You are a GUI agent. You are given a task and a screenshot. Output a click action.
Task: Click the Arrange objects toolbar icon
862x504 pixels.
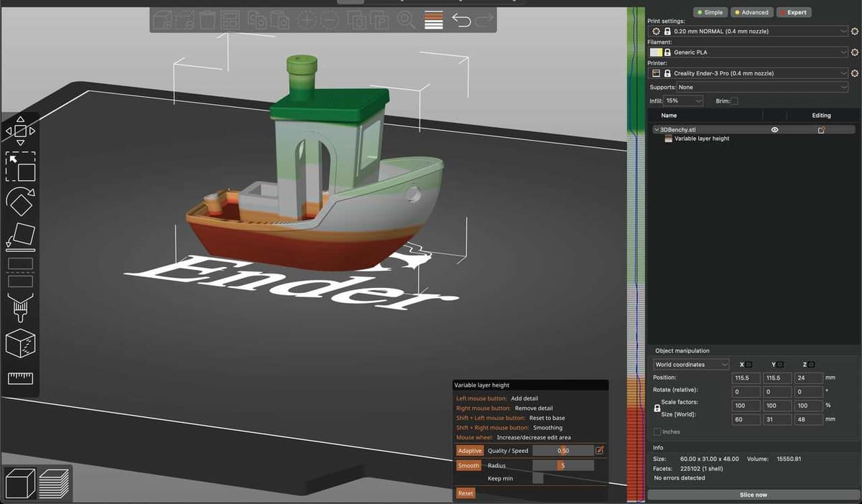[x=230, y=19]
